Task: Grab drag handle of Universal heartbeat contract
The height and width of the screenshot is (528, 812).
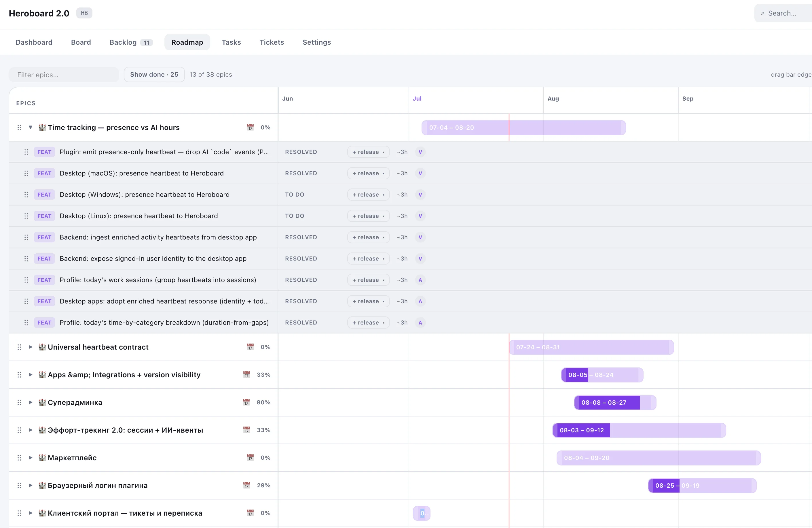Action: click(20, 347)
